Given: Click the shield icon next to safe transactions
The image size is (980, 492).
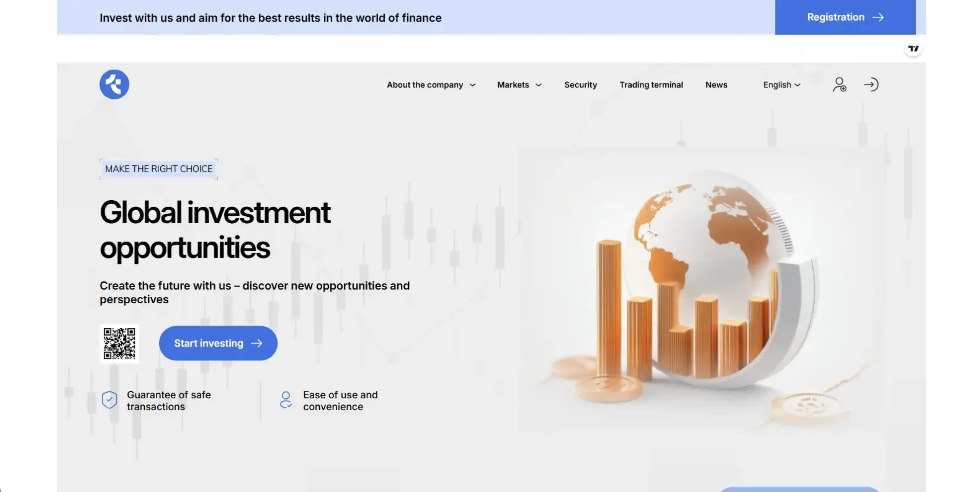Looking at the screenshot, I should [110, 400].
